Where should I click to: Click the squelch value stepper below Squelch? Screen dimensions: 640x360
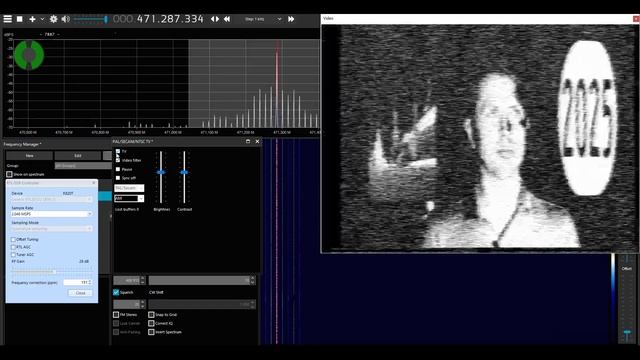(x=142, y=304)
